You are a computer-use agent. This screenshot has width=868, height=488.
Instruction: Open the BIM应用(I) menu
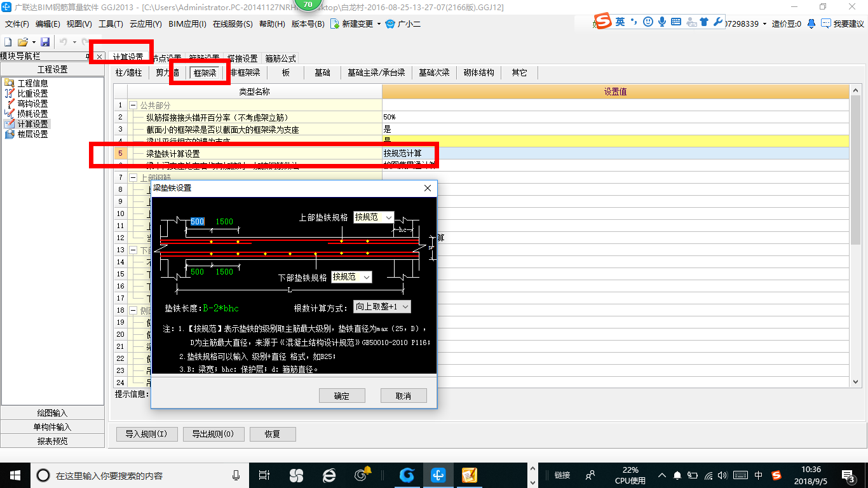pos(187,24)
